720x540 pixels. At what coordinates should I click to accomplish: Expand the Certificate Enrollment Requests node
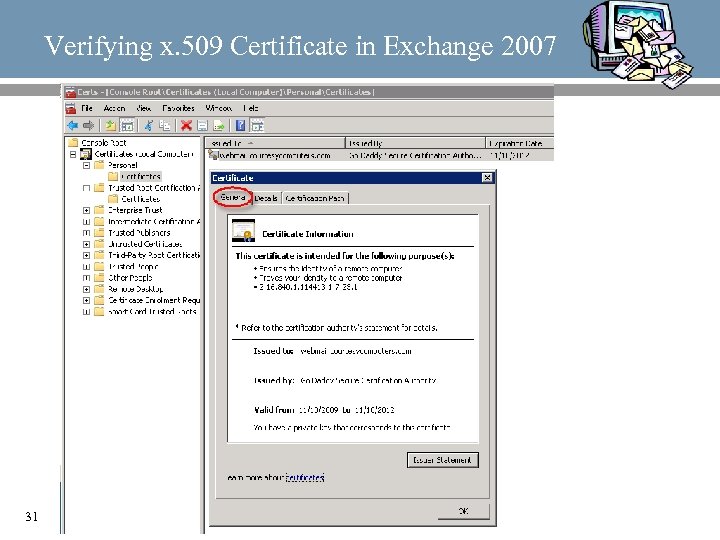point(86,300)
